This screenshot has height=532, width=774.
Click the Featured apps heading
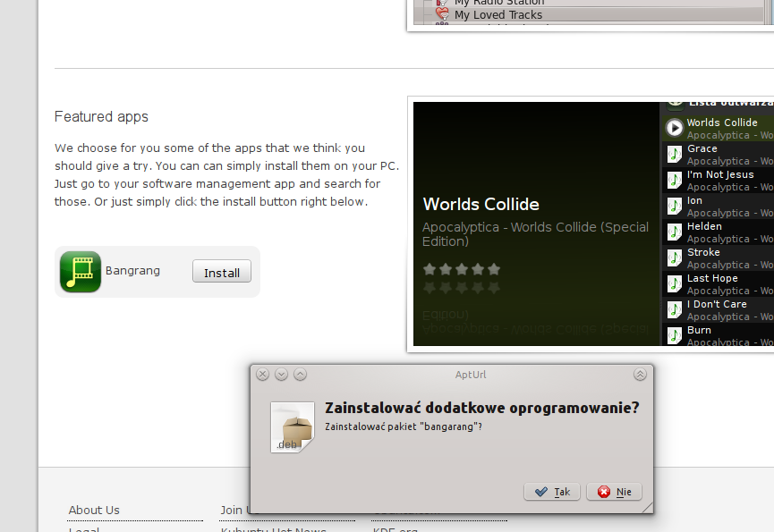101,117
